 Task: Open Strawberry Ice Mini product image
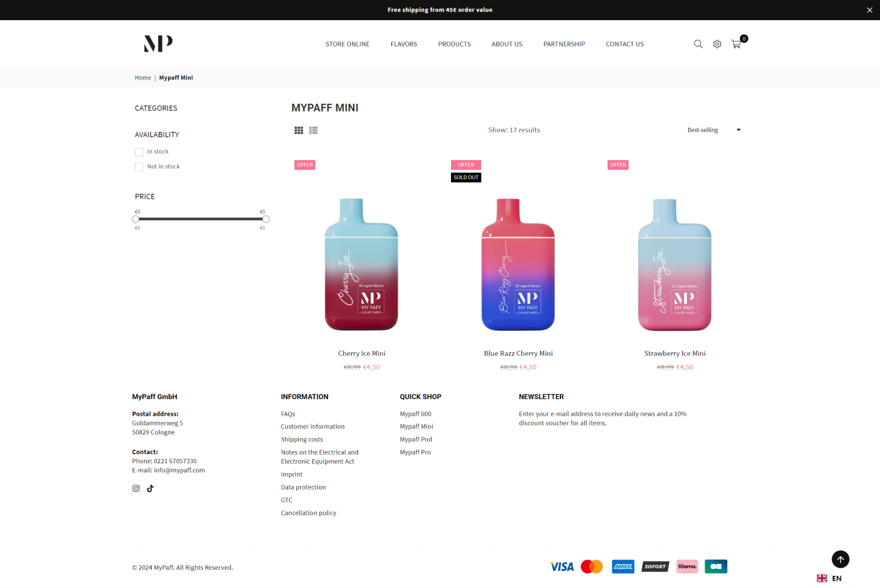(x=675, y=264)
